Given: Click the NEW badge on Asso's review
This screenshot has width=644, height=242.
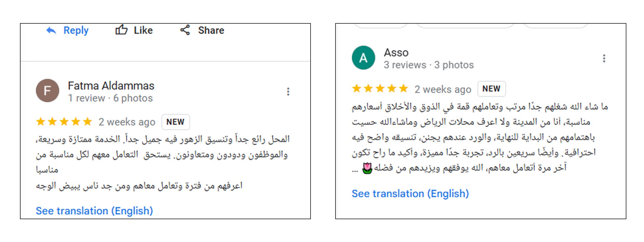Looking at the screenshot, I should pyautogui.click(x=491, y=89).
